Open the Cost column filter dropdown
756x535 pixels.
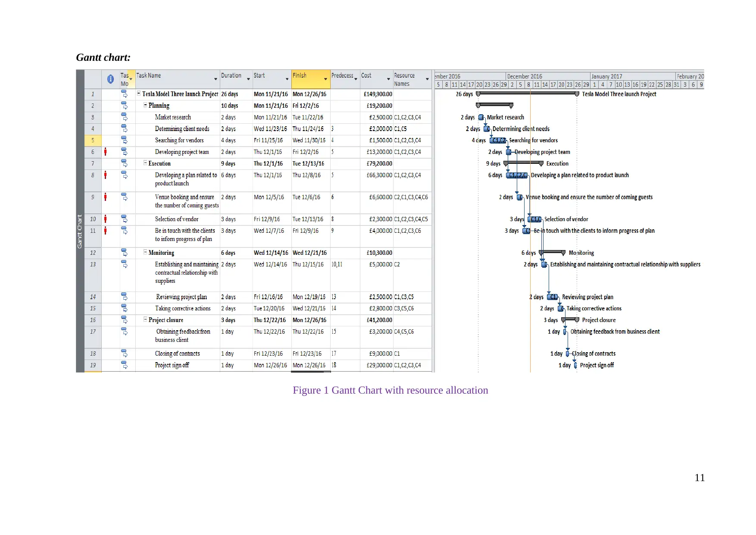click(389, 79)
